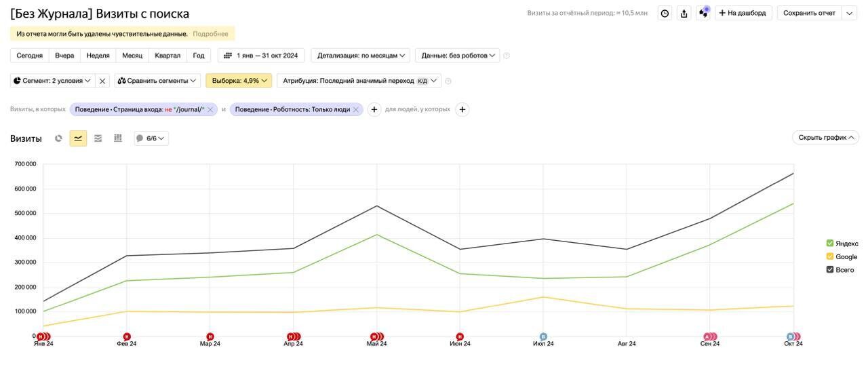868x367 pixels.
Task: Remove the Роботность: Только люди condition
Action: [356, 109]
